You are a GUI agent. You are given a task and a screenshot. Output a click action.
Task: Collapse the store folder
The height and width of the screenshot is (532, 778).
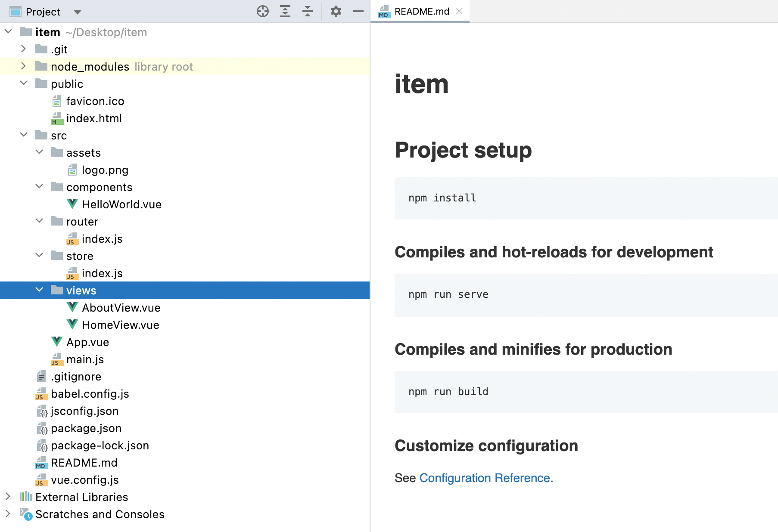click(x=39, y=255)
